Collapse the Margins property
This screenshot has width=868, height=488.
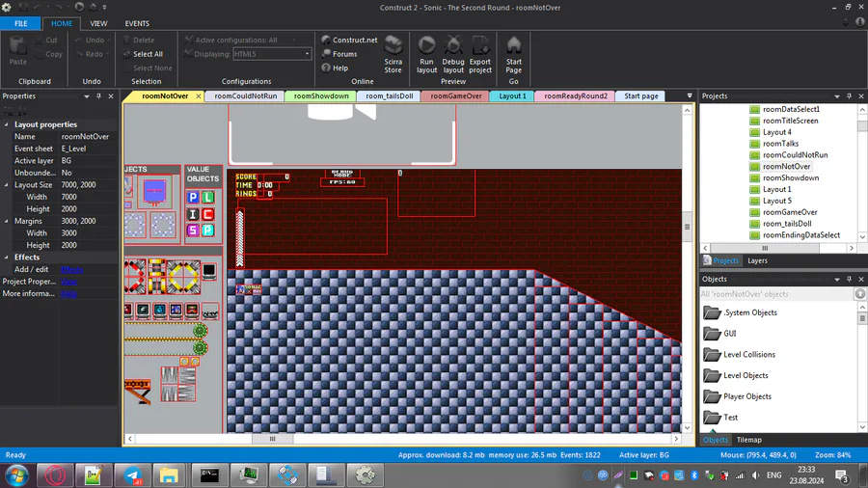[7, 221]
